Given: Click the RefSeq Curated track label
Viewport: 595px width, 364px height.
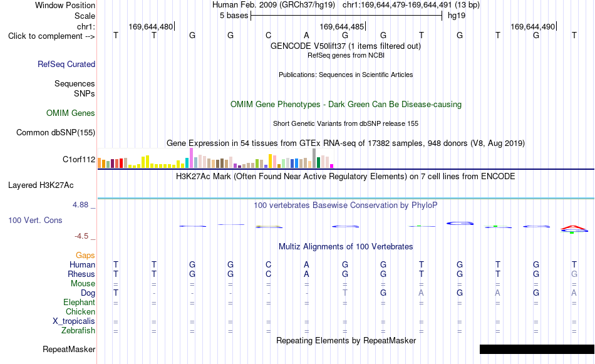Looking at the screenshot, I should click(x=66, y=64).
